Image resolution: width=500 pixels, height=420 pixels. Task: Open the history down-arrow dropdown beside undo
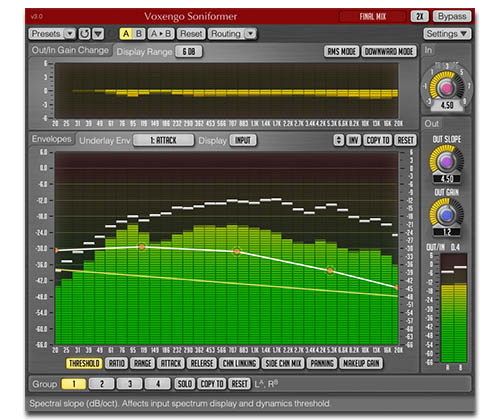(98, 34)
